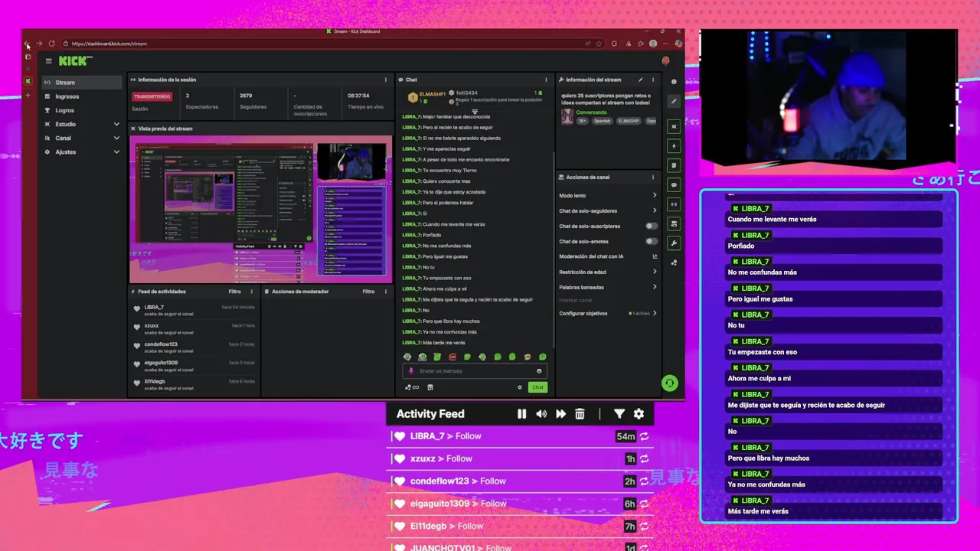This screenshot has height=551, width=980.
Task: Clear the Activity Feed with trash icon
Action: pos(580,414)
